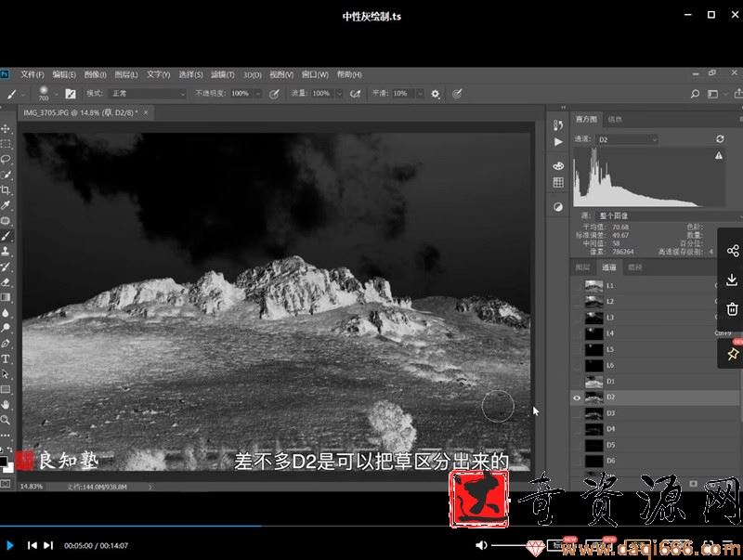Select the Type tool
743x560 pixels.
6,358
